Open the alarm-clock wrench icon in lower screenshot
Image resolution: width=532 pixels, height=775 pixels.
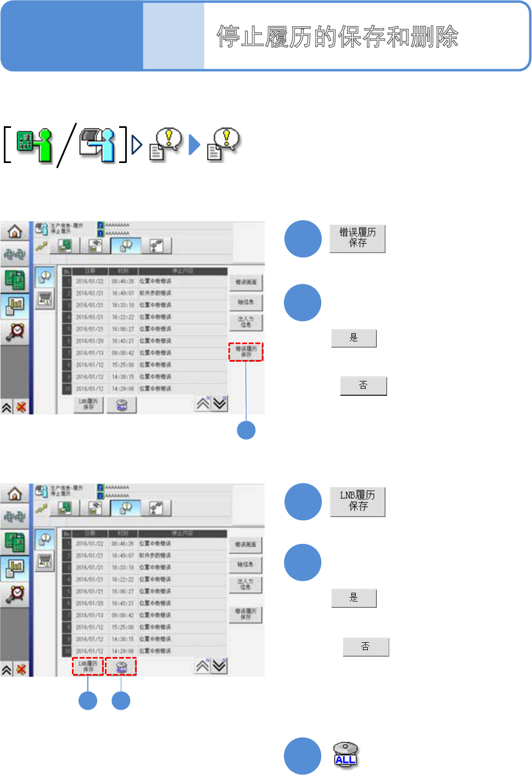coord(15,593)
